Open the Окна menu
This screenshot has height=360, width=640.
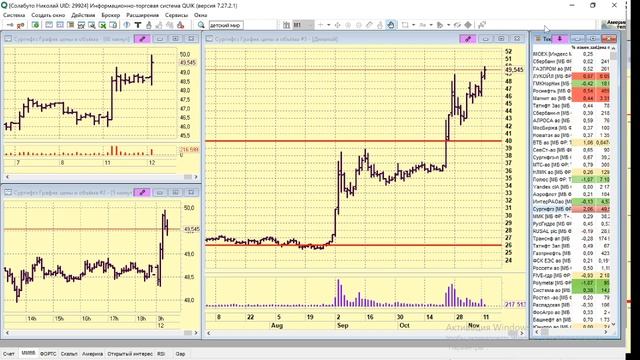tap(200, 15)
